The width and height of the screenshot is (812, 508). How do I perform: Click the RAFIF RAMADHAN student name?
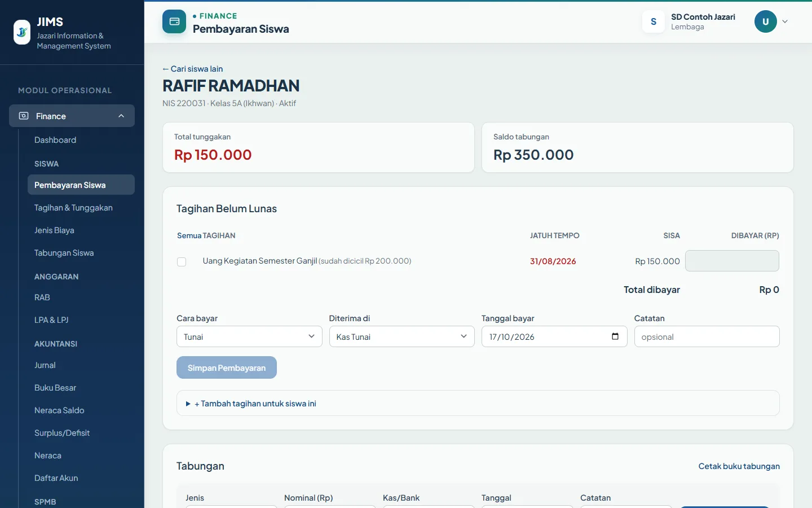point(231,86)
